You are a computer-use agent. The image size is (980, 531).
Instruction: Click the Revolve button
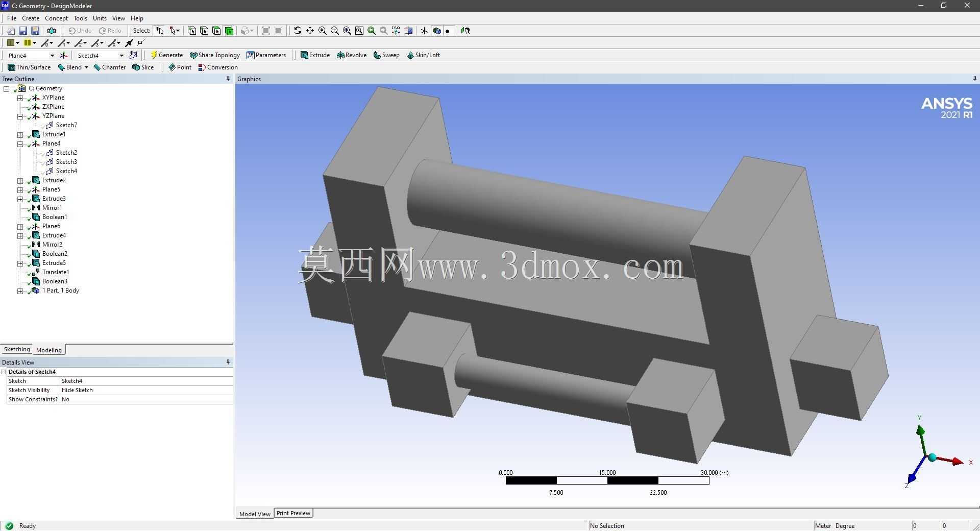point(352,55)
